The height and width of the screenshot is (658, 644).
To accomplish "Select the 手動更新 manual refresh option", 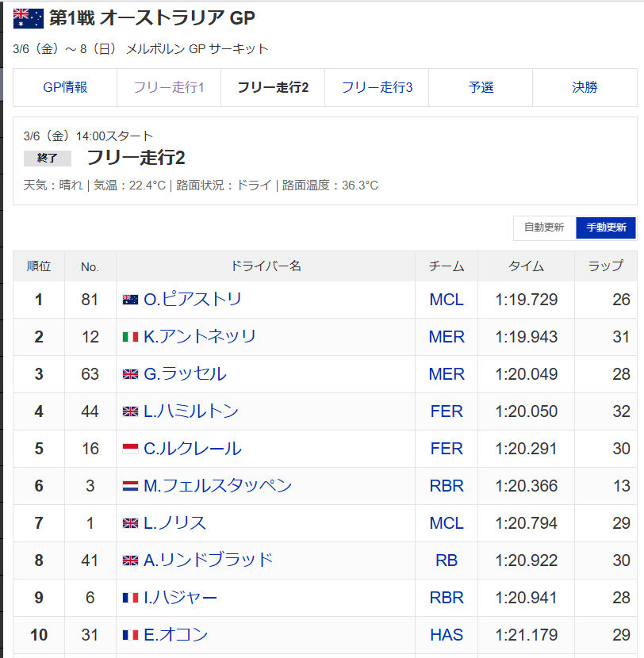I will 606,228.
